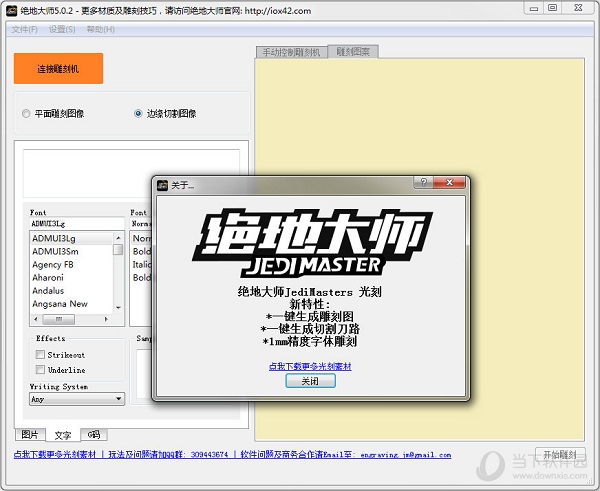Screen dimensions: 600x491
Task: Select Angsana New in the font list
Action: tap(71, 303)
